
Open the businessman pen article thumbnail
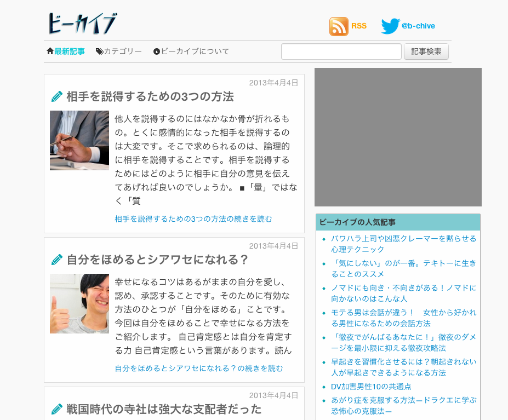click(79, 140)
